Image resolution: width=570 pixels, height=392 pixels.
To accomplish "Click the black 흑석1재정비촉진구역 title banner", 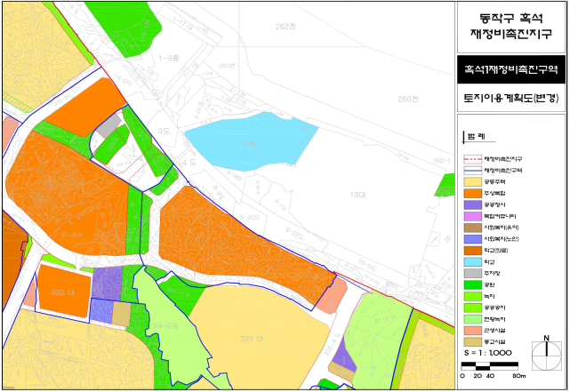I will tap(510, 69).
